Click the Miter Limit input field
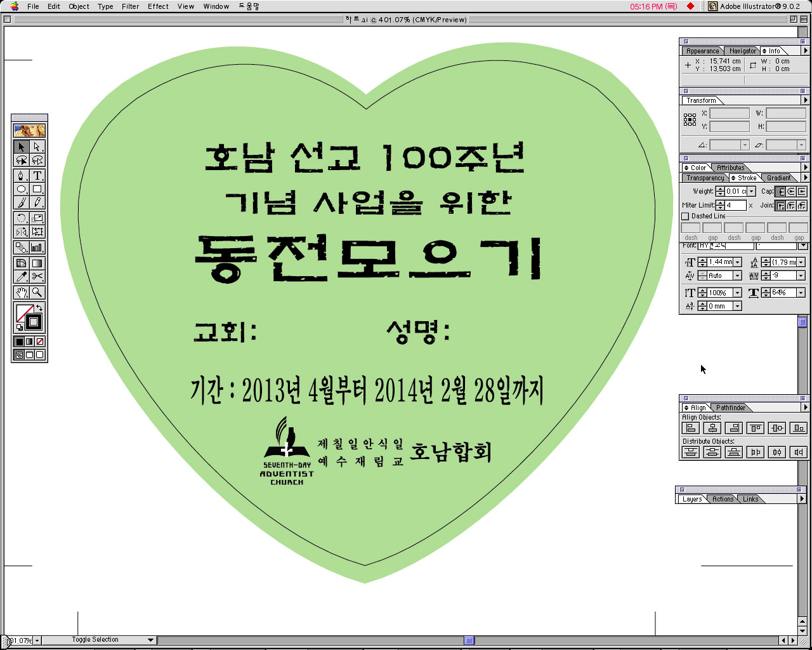The width and height of the screenshot is (812, 650). click(x=736, y=206)
